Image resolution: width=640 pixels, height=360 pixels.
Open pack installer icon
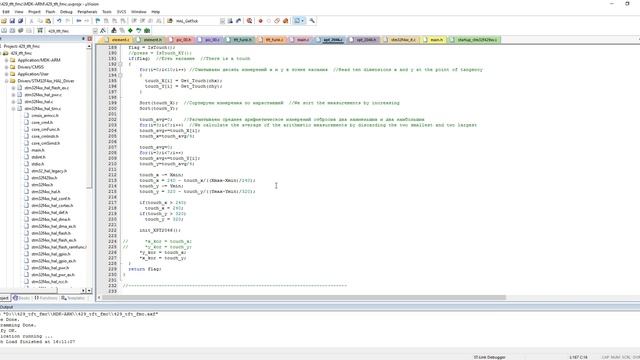click(147, 31)
